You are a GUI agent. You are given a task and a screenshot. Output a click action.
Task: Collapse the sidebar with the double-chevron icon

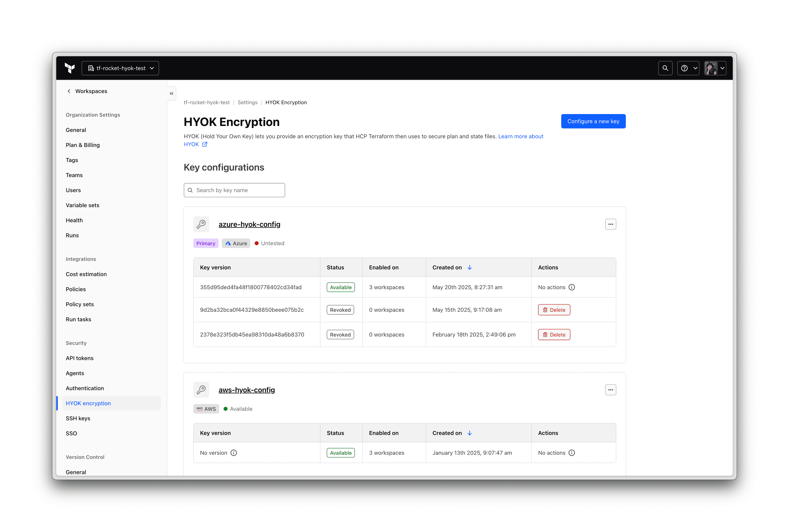pyautogui.click(x=171, y=94)
